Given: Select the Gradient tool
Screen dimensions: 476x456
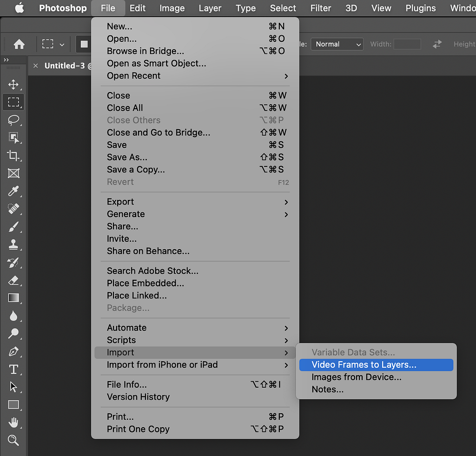Looking at the screenshot, I should (x=13, y=298).
